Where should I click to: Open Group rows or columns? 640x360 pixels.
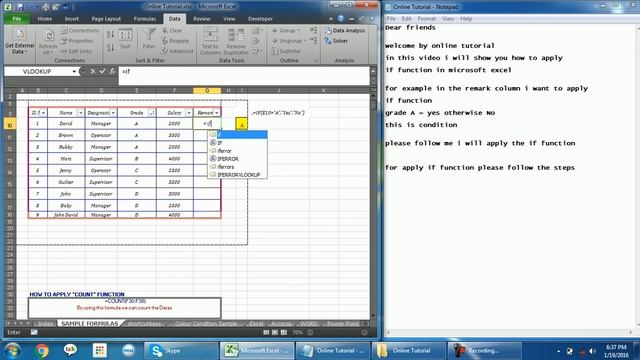[x=286, y=31]
